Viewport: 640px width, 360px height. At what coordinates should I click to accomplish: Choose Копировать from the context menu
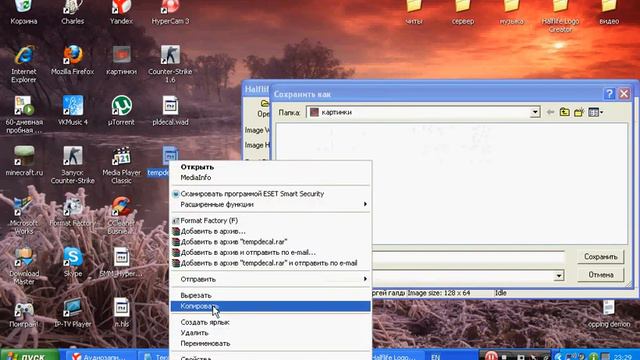pyautogui.click(x=271, y=306)
